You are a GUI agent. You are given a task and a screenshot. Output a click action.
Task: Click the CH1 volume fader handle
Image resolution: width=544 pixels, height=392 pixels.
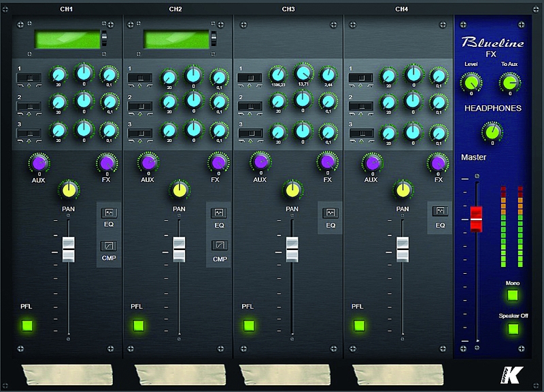(x=69, y=249)
